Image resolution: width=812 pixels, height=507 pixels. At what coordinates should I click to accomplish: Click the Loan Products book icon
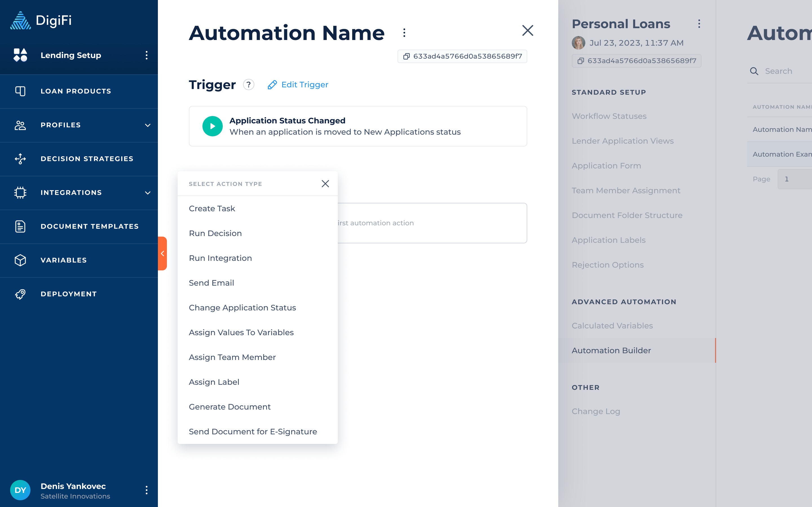tap(20, 91)
